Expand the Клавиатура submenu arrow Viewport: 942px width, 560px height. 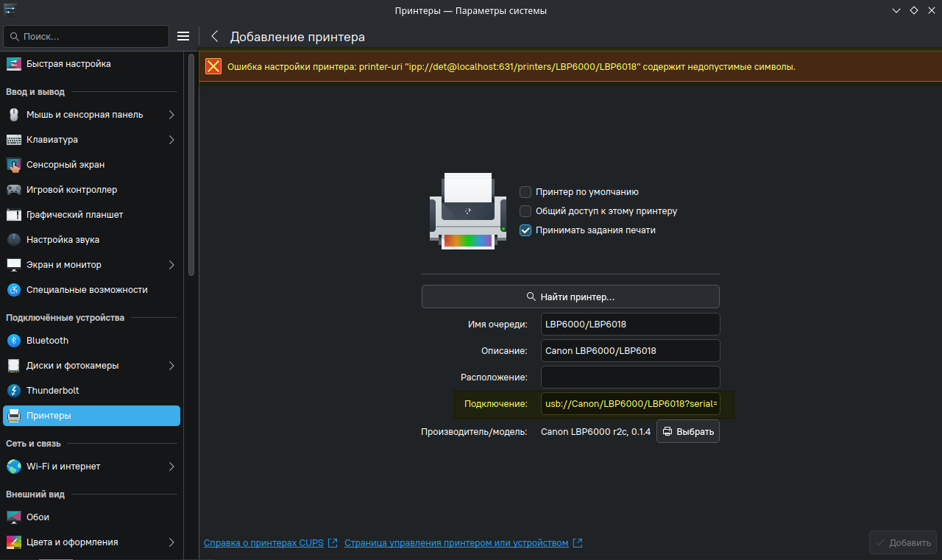[x=171, y=140]
